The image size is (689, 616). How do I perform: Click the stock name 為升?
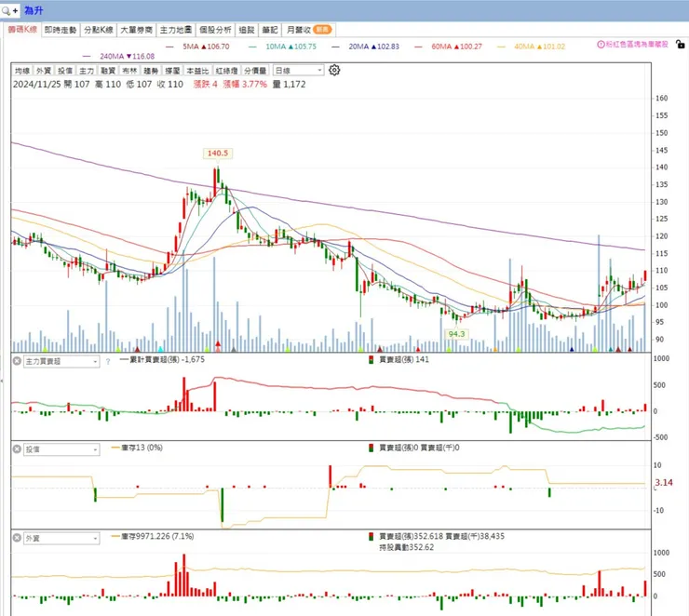(34, 10)
